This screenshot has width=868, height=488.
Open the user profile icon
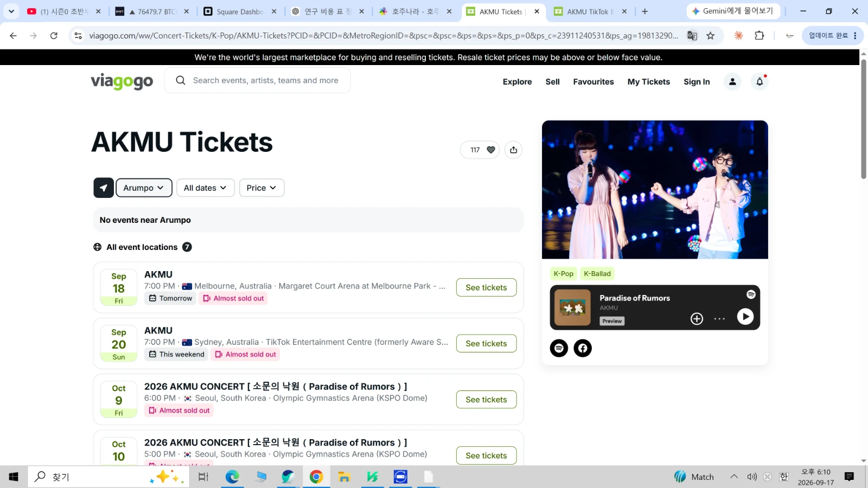(x=732, y=81)
